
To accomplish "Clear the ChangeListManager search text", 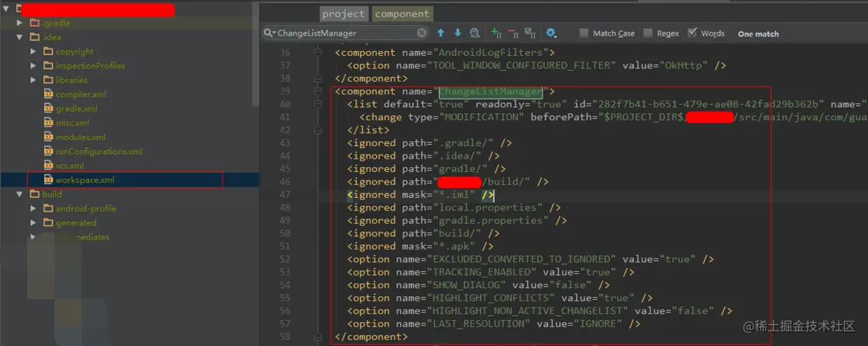I will coord(422,33).
